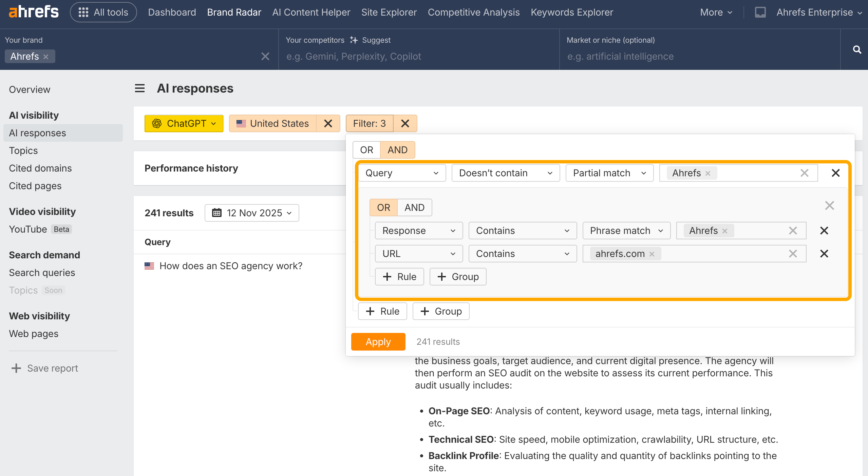This screenshot has height=476, width=868.
Task: Remove the ahrefs.com tag from URL rule
Action: tap(652, 254)
